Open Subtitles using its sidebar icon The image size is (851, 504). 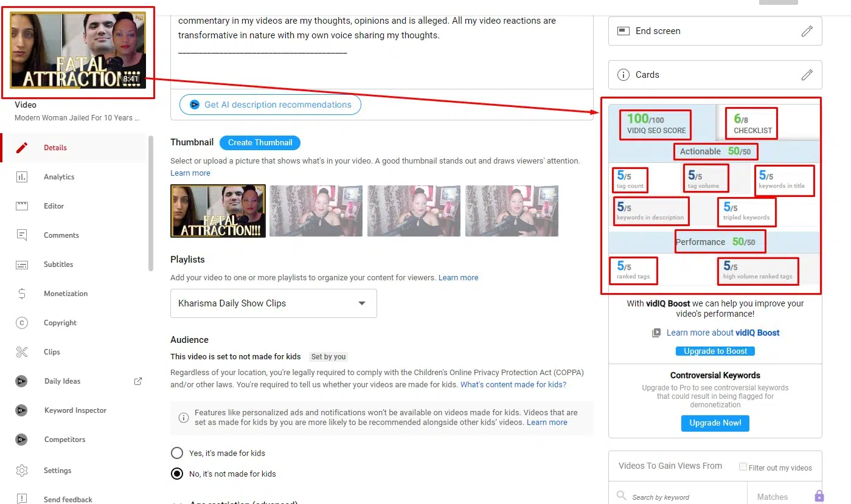22,264
